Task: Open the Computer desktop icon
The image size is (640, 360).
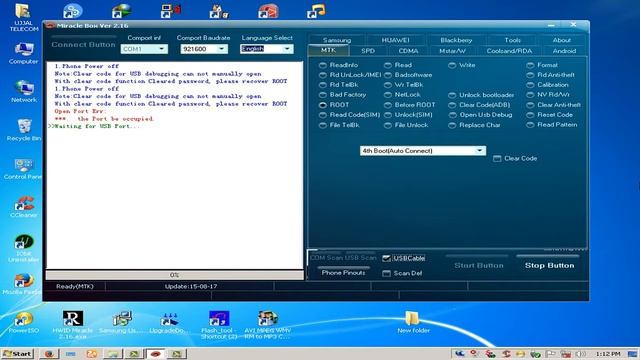Action: pos(23,53)
